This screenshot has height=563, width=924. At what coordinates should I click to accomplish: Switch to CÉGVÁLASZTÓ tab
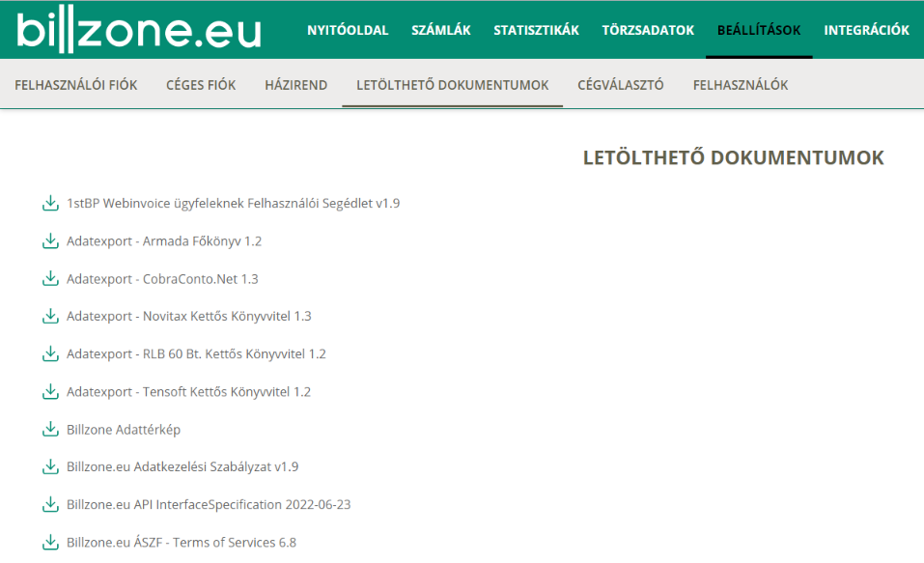[x=621, y=85]
